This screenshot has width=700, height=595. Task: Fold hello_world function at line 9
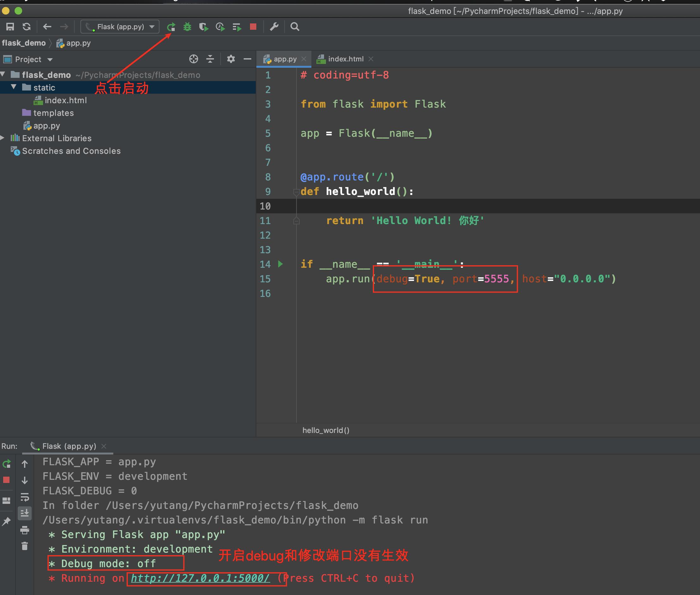tap(297, 192)
